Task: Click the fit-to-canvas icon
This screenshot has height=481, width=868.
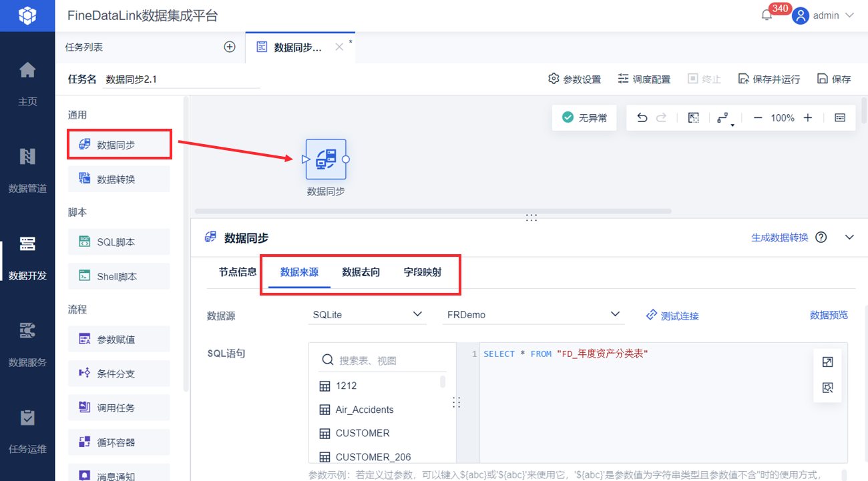Action: [694, 118]
